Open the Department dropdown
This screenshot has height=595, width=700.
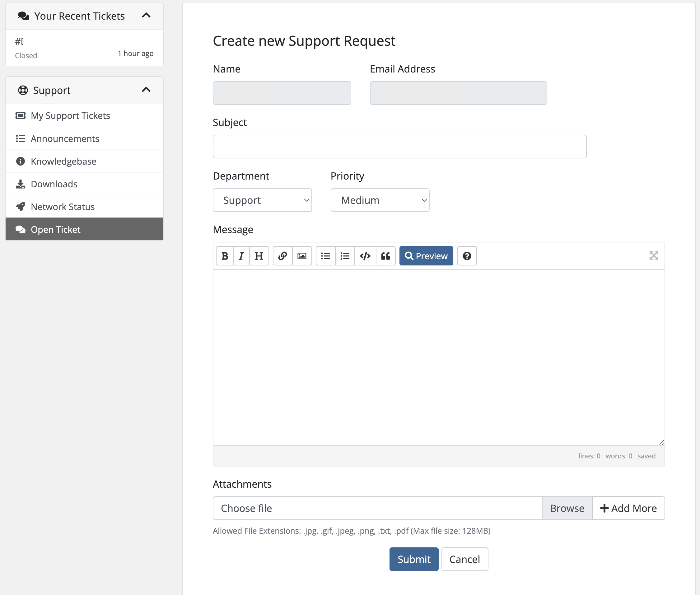click(x=262, y=200)
